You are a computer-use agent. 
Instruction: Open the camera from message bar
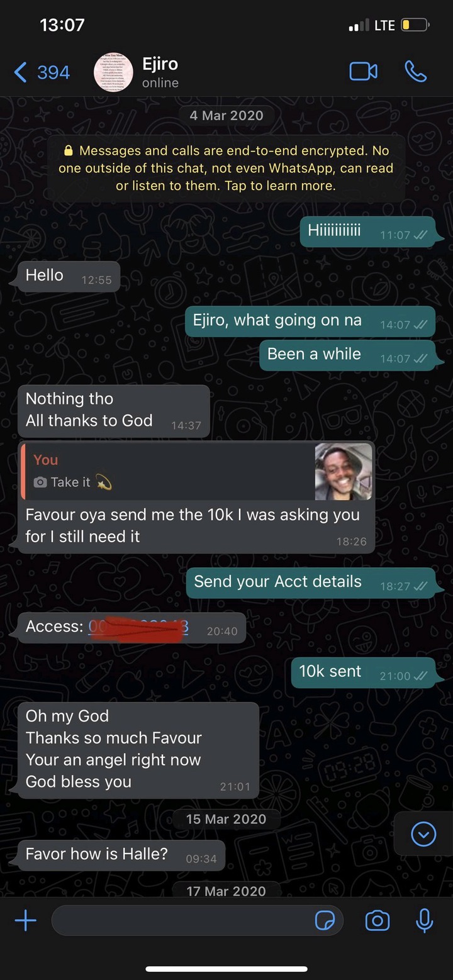[377, 922]
